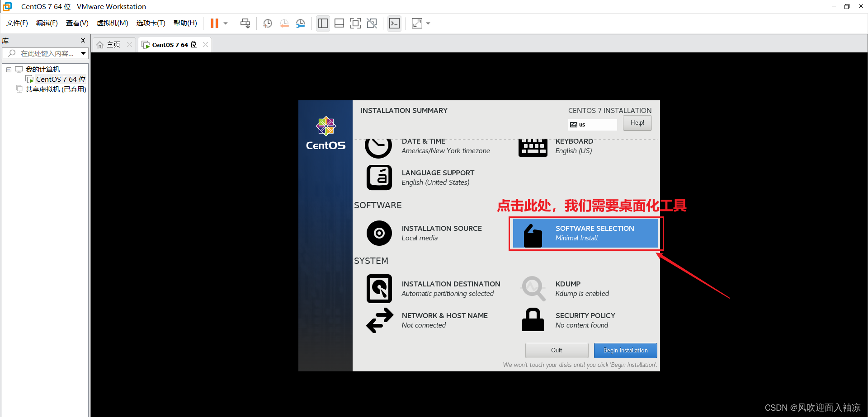The height and width of the screenshot is (417, 868).
Task: Toggle the library sidebar view icon
Action: coord(323,23)
